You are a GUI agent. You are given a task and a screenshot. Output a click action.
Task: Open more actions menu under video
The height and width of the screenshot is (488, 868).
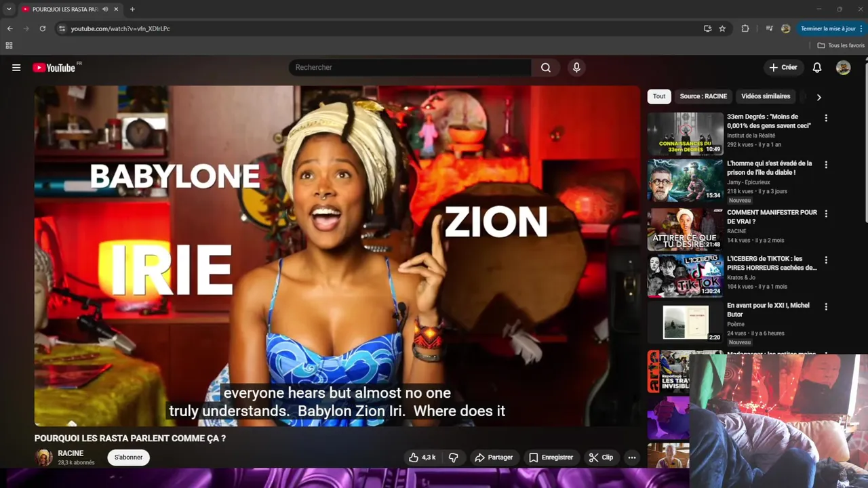tap(632, 457)
